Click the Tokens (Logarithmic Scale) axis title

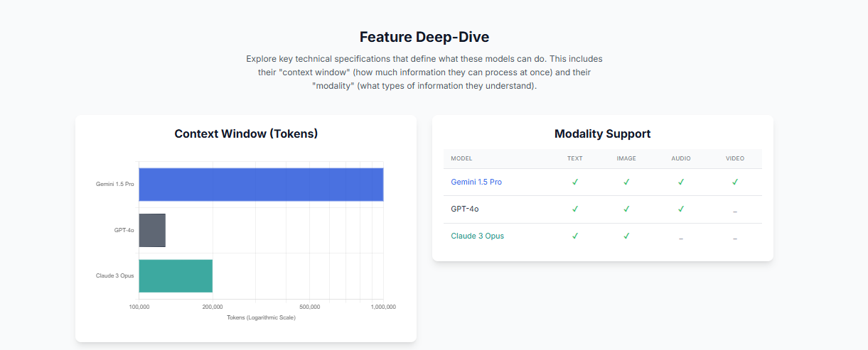261,317
